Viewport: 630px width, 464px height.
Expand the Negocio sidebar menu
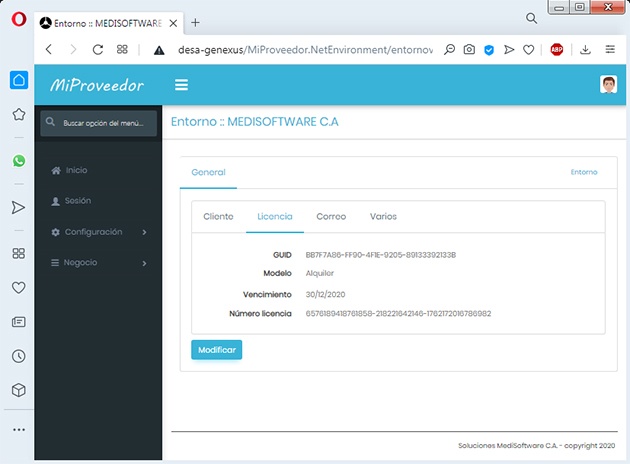(x=98, y=263)
